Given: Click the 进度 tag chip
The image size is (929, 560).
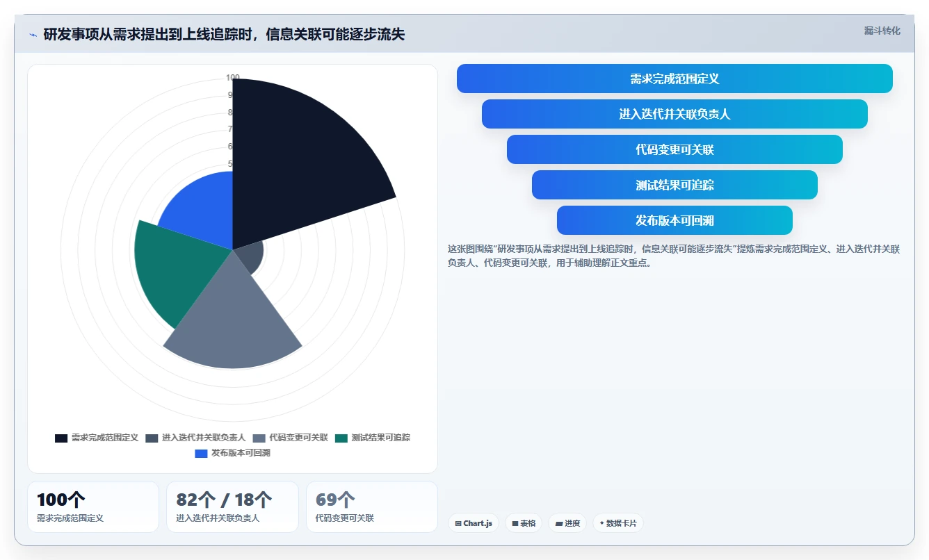Looking at the screenshot, I should click(x=568, y=523).
